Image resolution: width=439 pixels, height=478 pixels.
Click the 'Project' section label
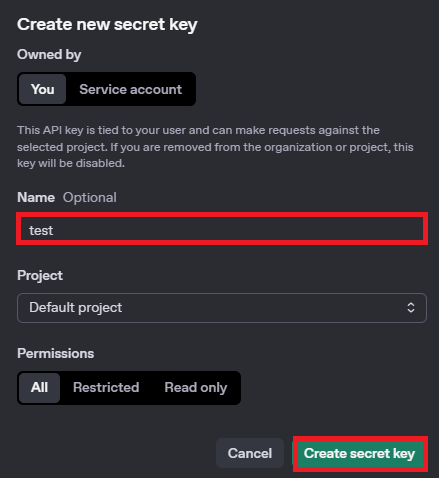coord(40,276)
